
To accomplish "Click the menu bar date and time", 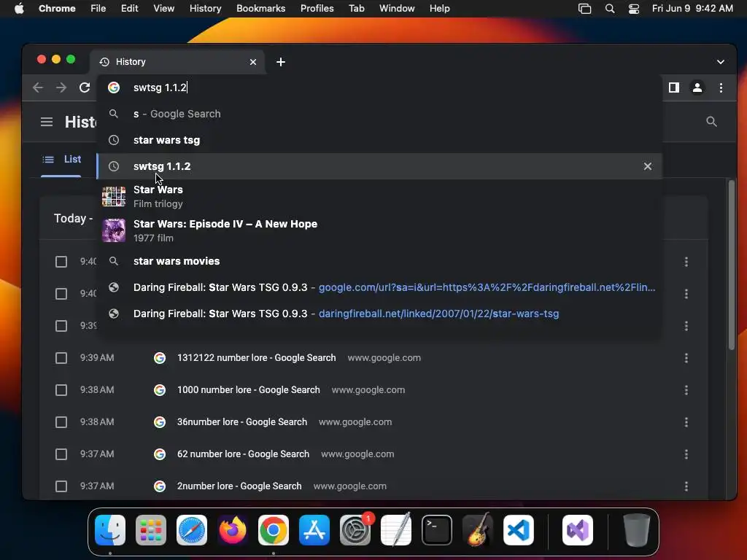I will [x=692, y=9].
